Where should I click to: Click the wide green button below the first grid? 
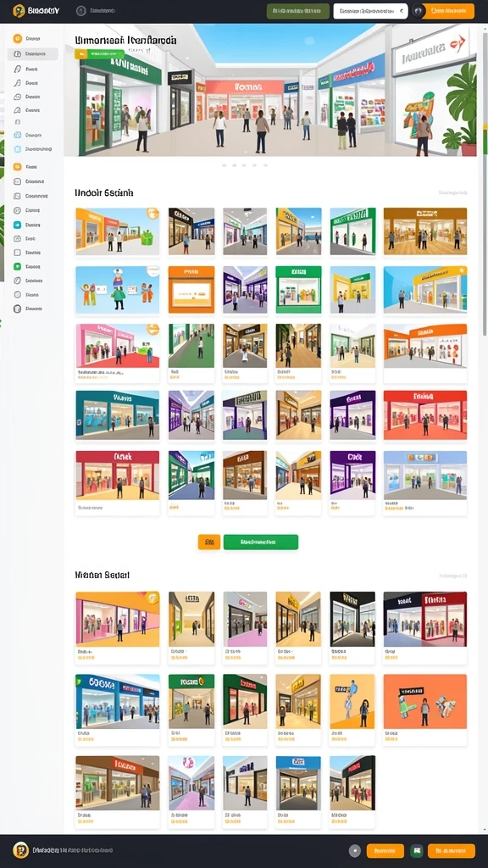pyautogui.click(x=261, y=542)
